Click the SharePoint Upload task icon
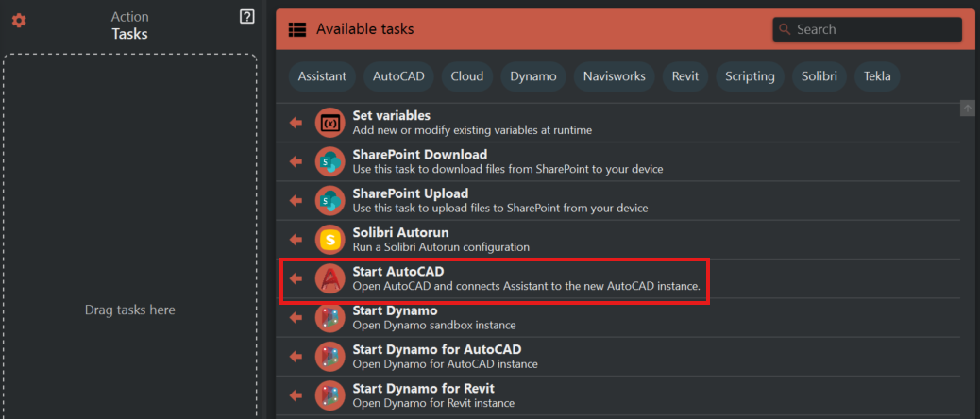 (330, 200)
